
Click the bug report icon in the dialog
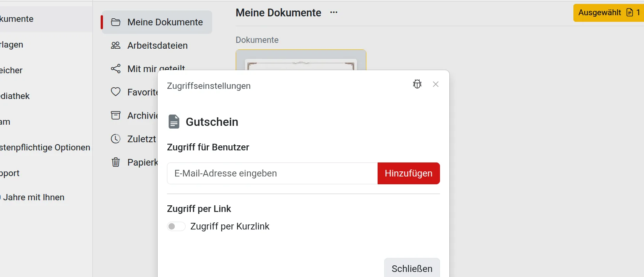click(x=417, y=84)
